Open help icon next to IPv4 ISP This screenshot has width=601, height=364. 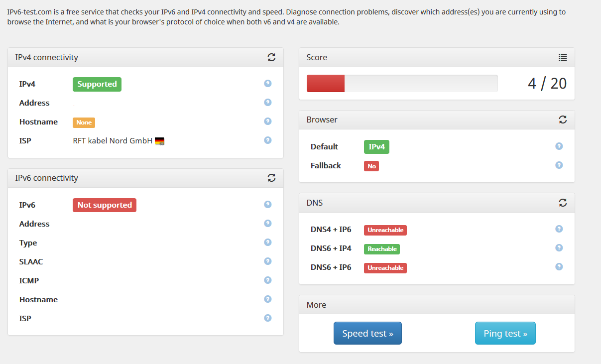[268, 140]
